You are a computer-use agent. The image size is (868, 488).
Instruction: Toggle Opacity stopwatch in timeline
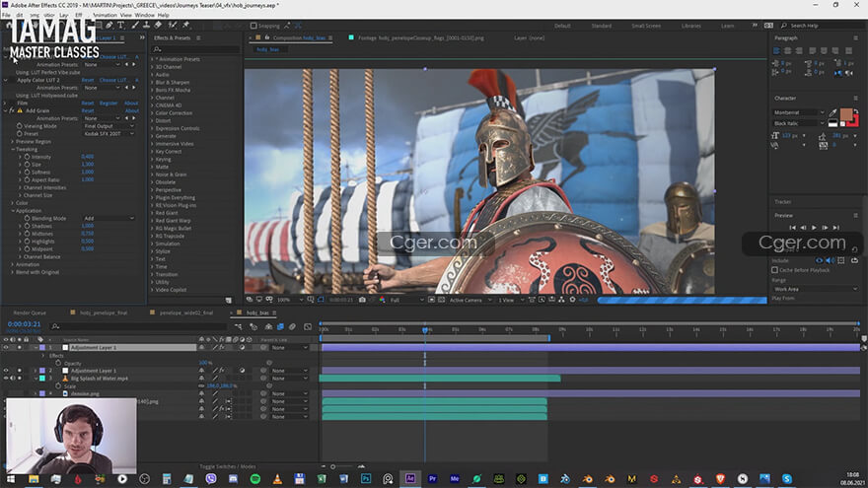58,363
